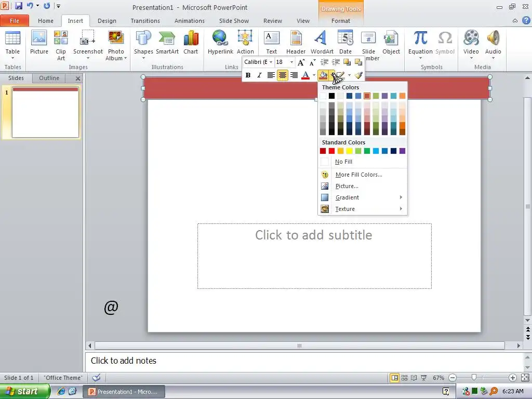Expand the Texture submenu
The image size is (532, 399).
[362, 209]
